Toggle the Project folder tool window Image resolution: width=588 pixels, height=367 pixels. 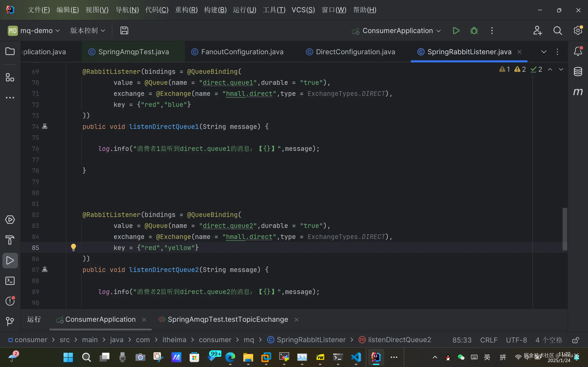click(x=10, y=51)
